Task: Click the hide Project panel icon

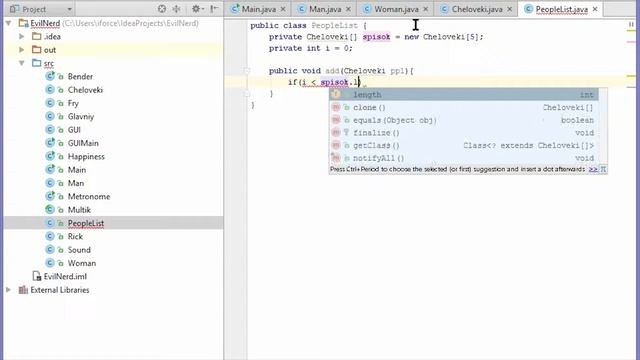Action: pos(214,9)
